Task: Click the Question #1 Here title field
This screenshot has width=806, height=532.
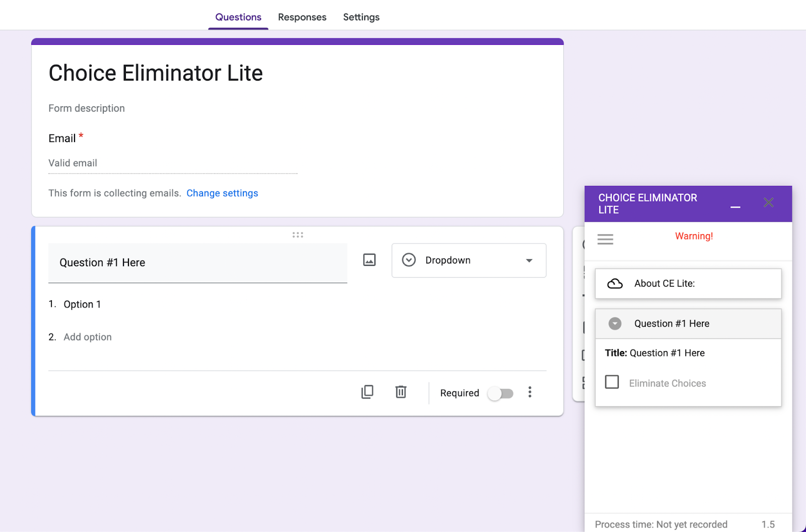Action: (x=197, y=263)
